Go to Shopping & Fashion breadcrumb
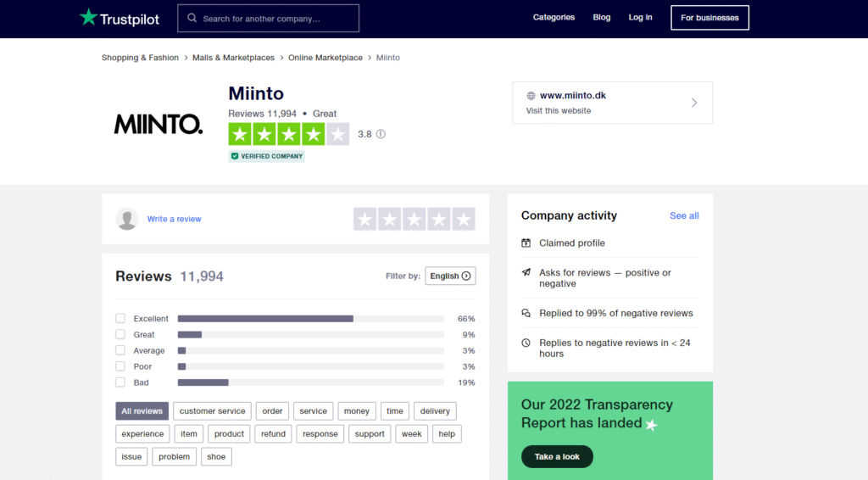Image resolution: width=868 pixels, height=480 pixels. click(x=140, y=58)
